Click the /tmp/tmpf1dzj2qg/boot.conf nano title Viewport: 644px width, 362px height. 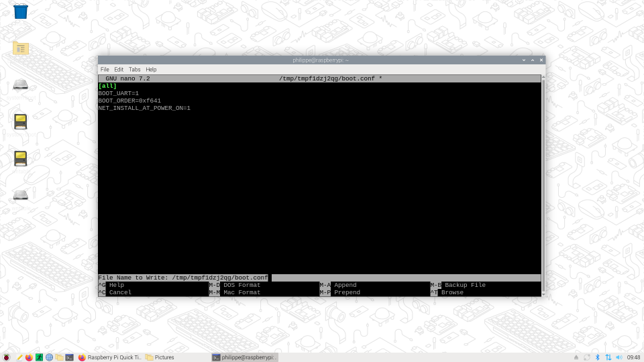pos(327,78)
